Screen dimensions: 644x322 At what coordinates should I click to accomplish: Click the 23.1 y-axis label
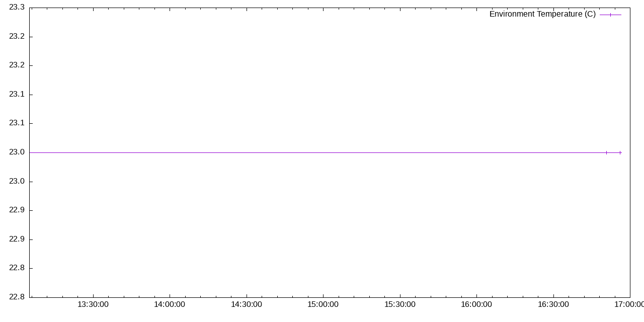coord(17,94)
